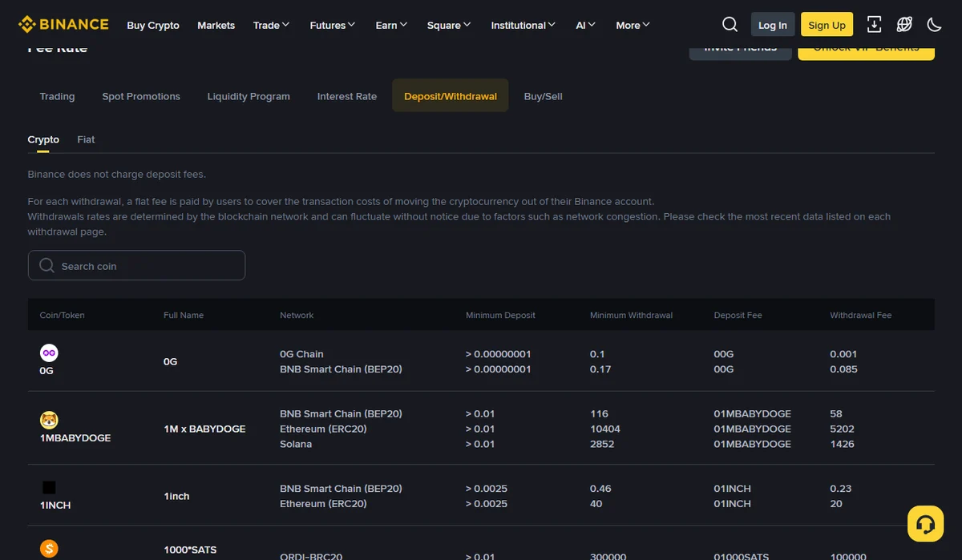Expand the Institutional menu dropdown

[523, 25]
